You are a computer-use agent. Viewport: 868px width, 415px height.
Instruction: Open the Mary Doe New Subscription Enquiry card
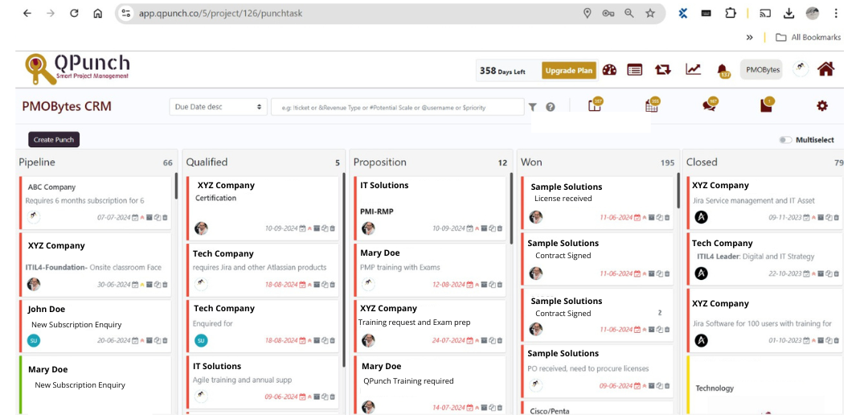[x=95, y=385]
